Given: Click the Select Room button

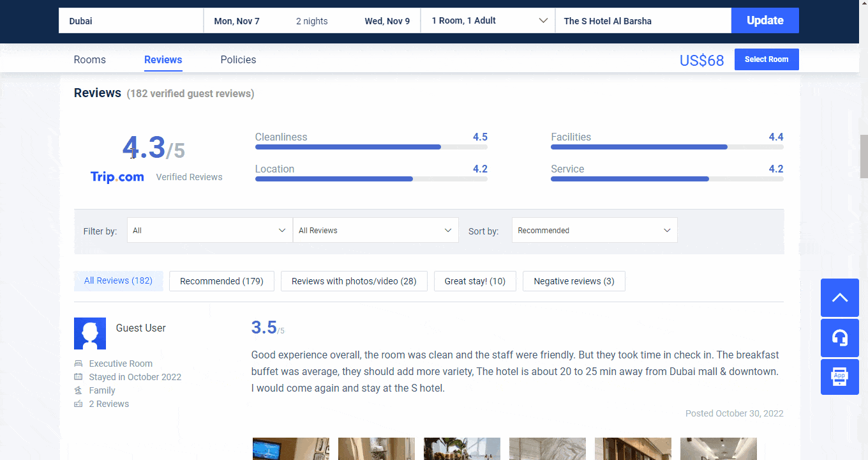Looking at the screenshot, I should [x=767, y=59].
